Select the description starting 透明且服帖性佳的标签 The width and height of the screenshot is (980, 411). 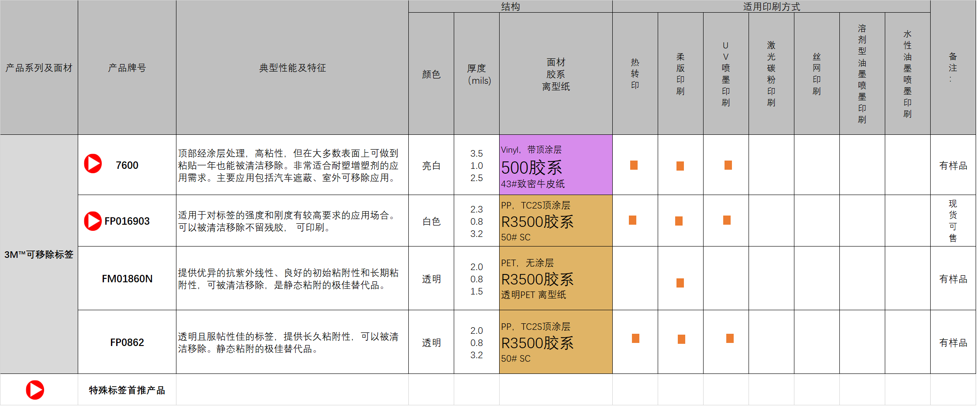pyautogui.click(x=292, y=342)
